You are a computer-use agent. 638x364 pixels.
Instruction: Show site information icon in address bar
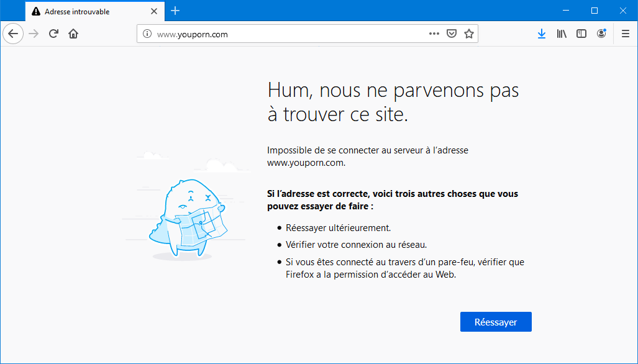tap(147, 34)
